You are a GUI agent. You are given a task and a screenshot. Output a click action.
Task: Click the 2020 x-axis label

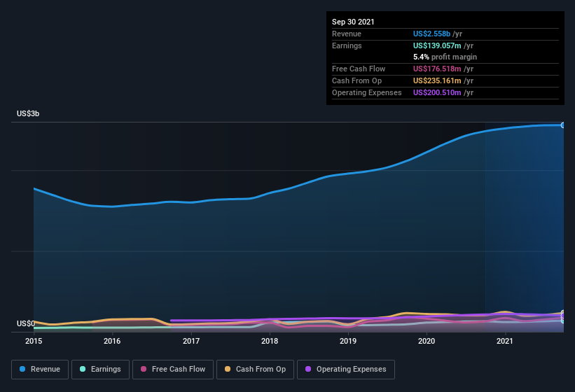[x=427, y=341]
